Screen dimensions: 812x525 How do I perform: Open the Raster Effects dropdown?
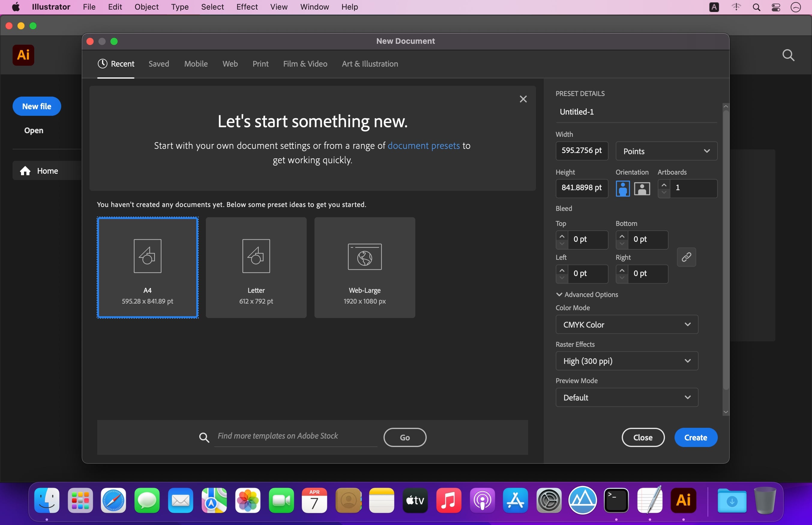pos(627,361)
